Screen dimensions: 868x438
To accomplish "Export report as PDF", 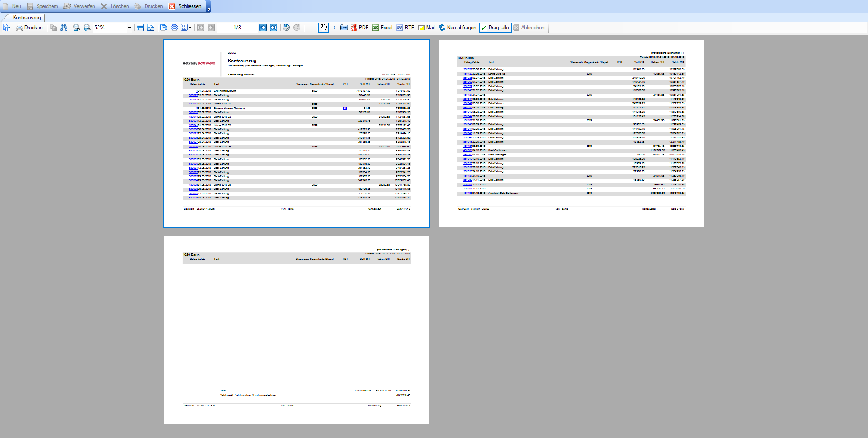I will click(359, 28).
